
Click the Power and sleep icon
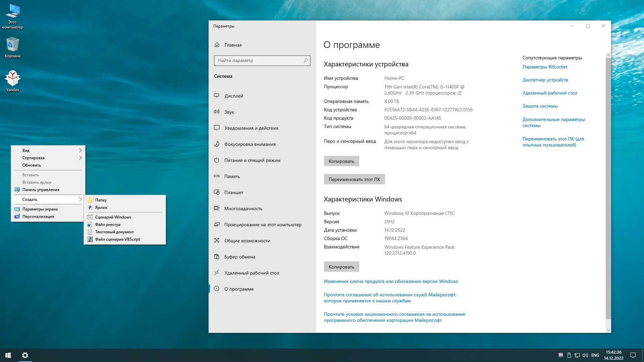[217, 160]
